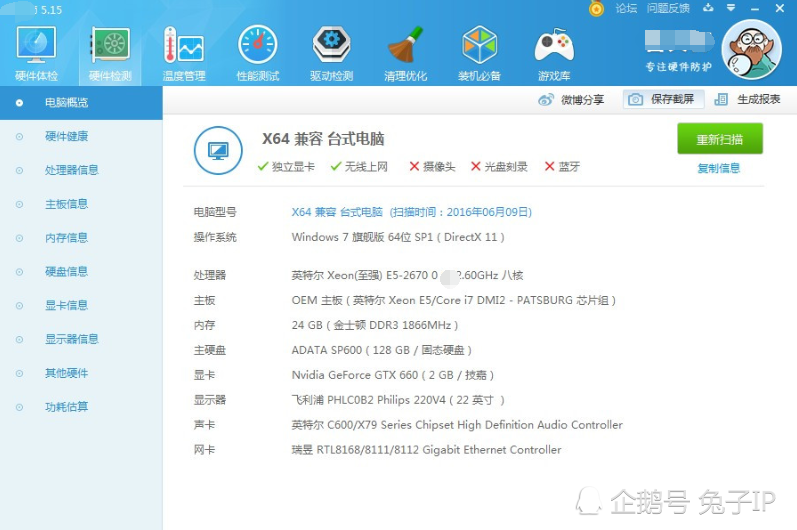Viewport: 797px width, 530px height.
Task: Open the title bar dropdown menu arrow
Action: 731,8
